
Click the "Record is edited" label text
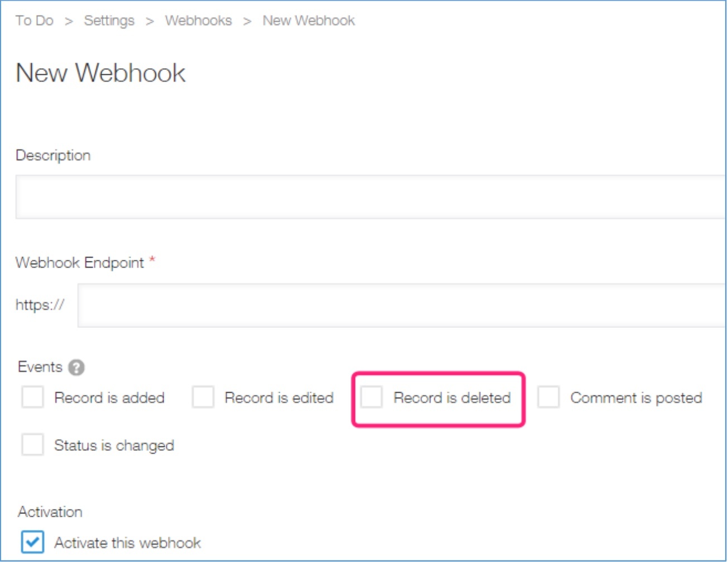tap(279, 398)
